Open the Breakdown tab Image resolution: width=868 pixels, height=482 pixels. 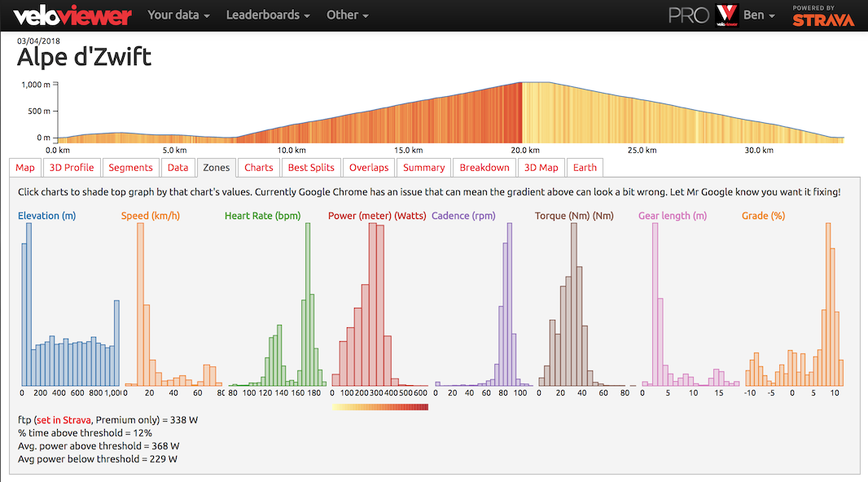coord(484,168)
